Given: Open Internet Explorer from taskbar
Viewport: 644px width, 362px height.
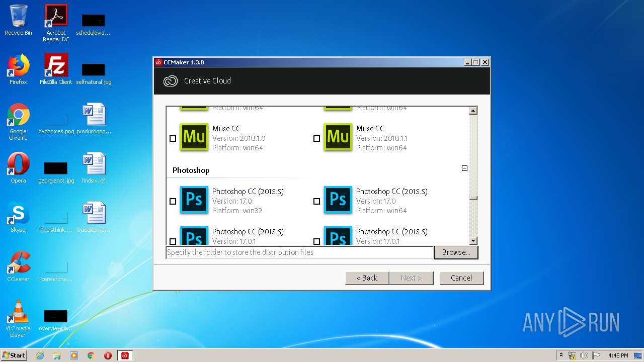Looking at the screenshot, I should tap(40, 355).
